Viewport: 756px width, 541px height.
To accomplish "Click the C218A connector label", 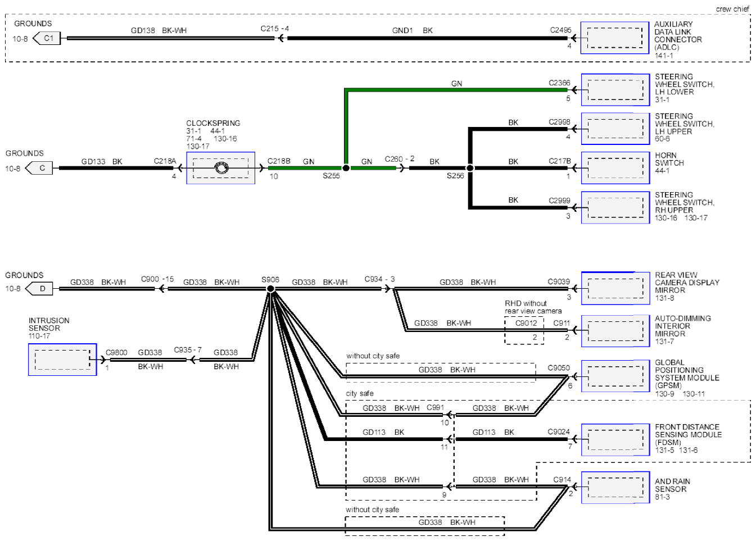I will (x=165, y=161).
